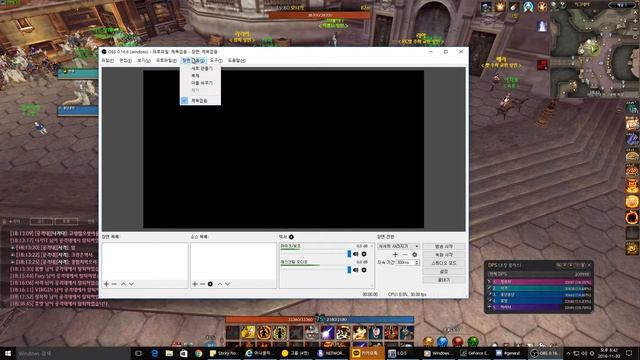The height and width of the screenshot is (360, 640).
Task: Move source down with the source list arrow
Action: tap(227, 284)
